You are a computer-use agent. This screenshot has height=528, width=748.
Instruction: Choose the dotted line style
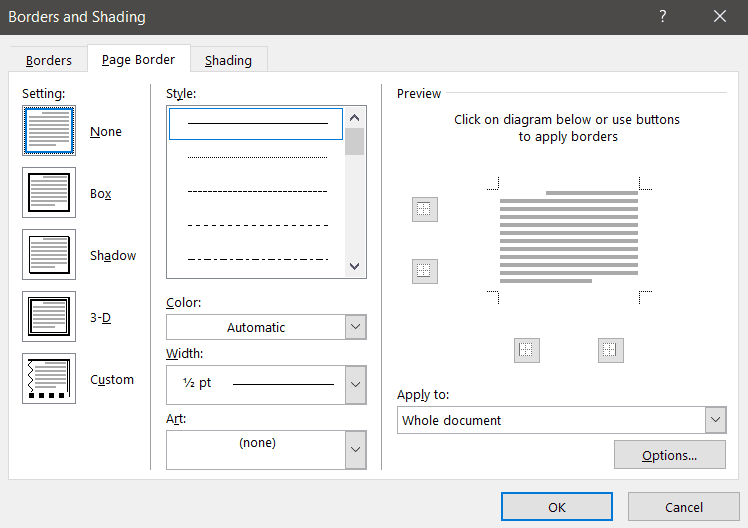coord(256,157)
